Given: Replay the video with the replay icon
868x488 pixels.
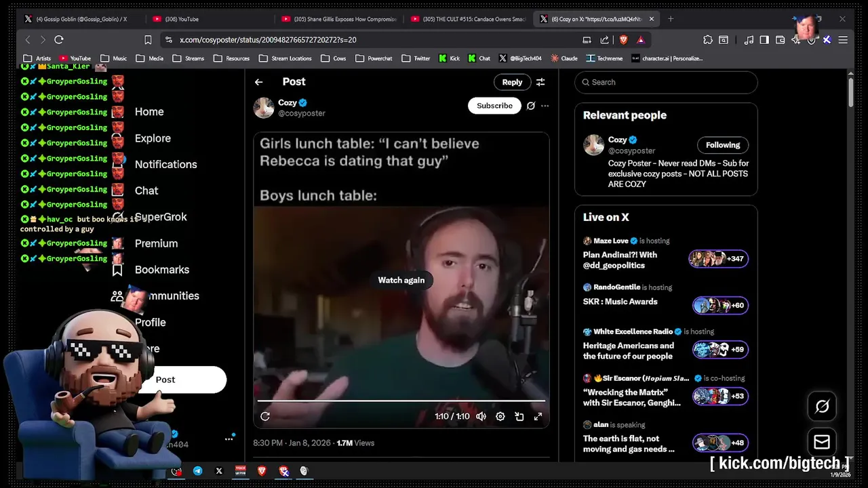Looking at the screenshot, I should 265,416.
